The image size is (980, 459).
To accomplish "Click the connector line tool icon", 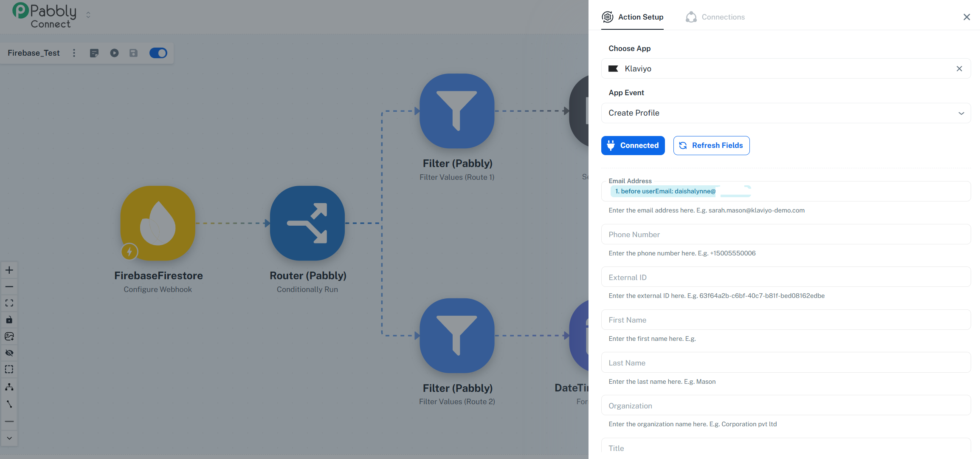I will pyautogui.click(x=9, y=404).
